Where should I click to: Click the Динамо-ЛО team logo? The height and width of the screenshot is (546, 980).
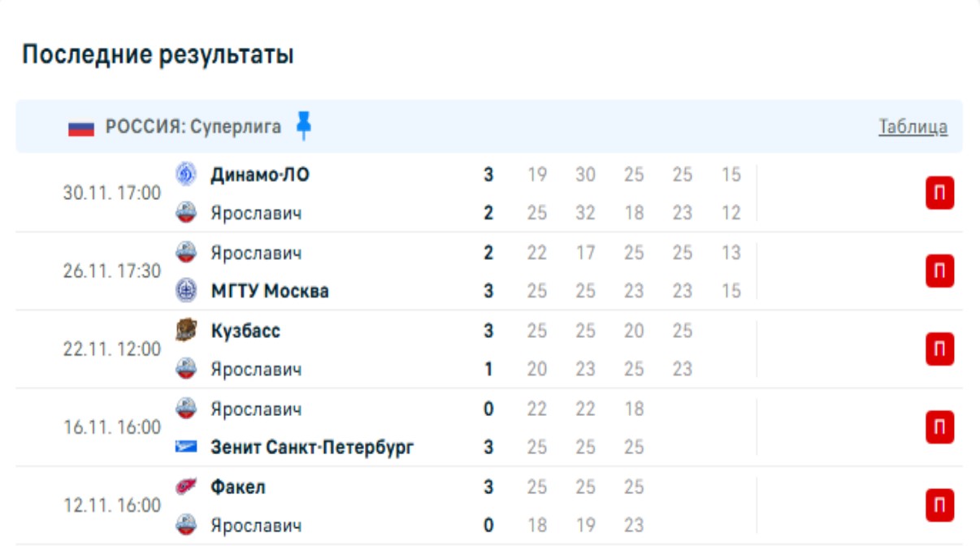tap(186, 174)
